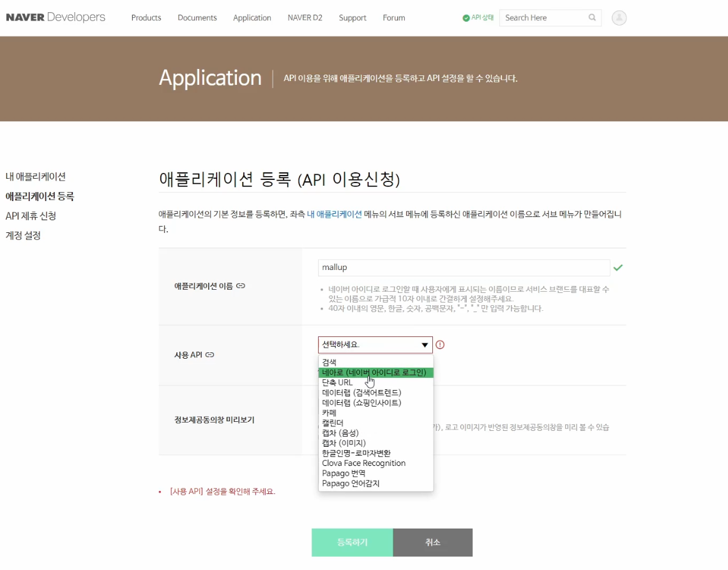Open the Forum menu
Viewport: 728px width, 570px height.
click(x=394, y=18)
